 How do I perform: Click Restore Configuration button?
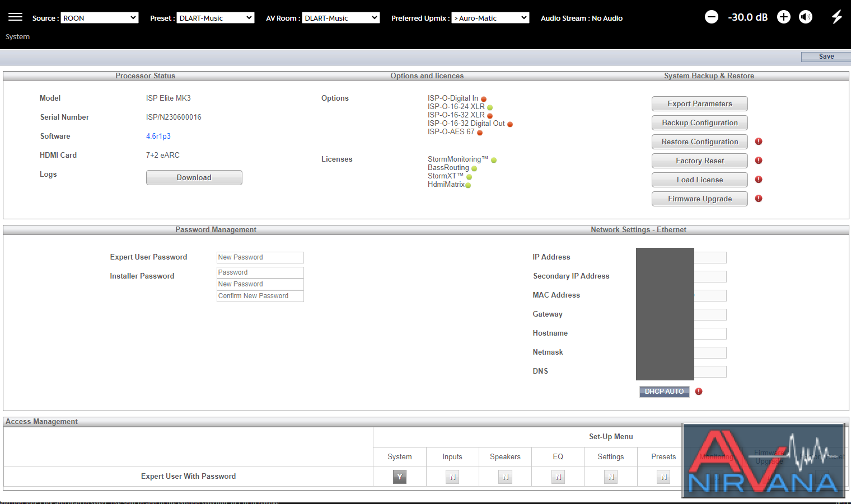[700, 142]
